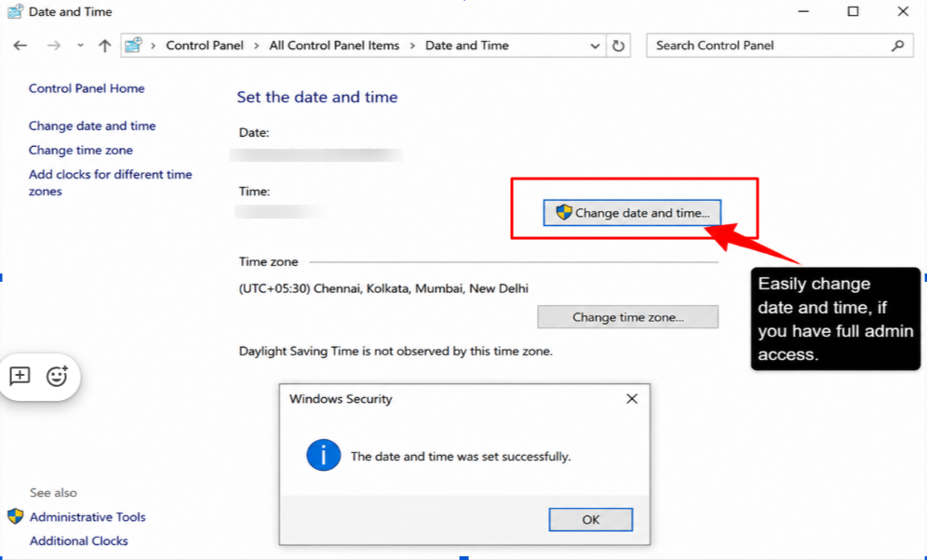Go up one level with the Up arrow
The width and height of the screenshot is (927, 560).
104,46
